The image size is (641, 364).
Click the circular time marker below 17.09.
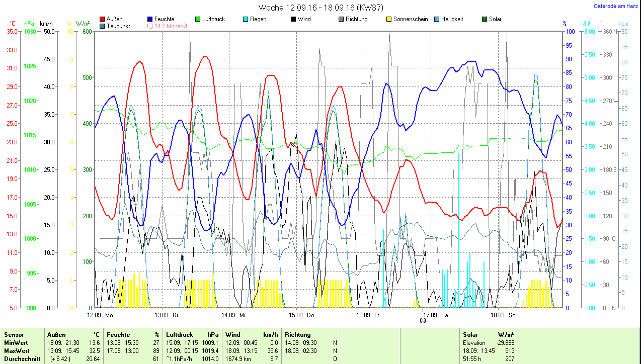pyautogui.click(x=423, y=320)
